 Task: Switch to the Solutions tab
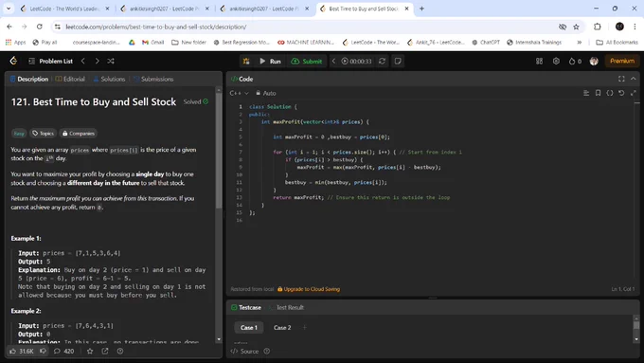[x=109, y=79]
